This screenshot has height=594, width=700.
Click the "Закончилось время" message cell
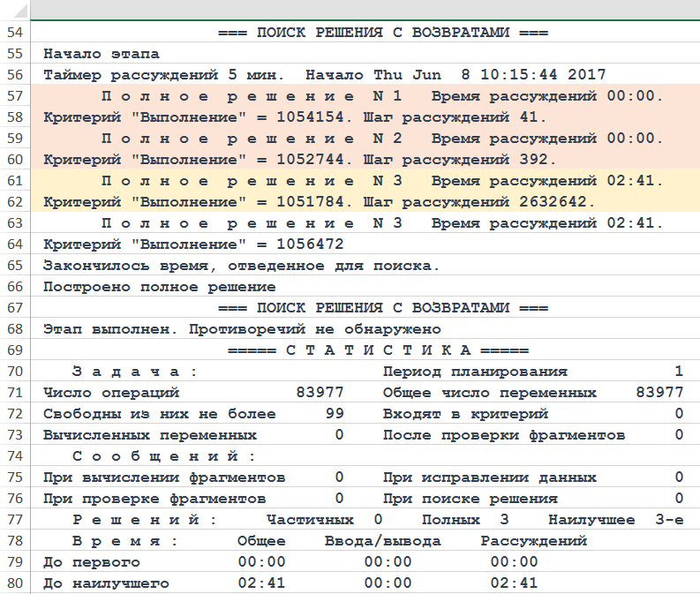241,266
